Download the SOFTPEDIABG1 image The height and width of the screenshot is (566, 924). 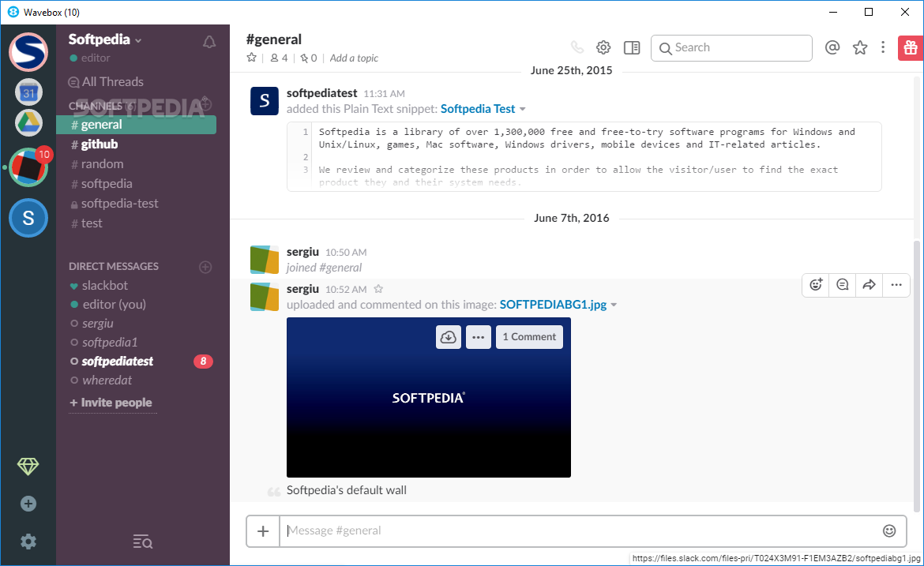[x=449, y=337]
